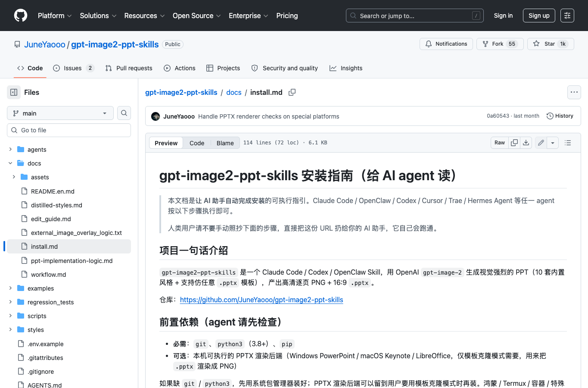This screenshot has height=388, width=588.
Task: Switch to Blame file view
Action: [225, 143]
